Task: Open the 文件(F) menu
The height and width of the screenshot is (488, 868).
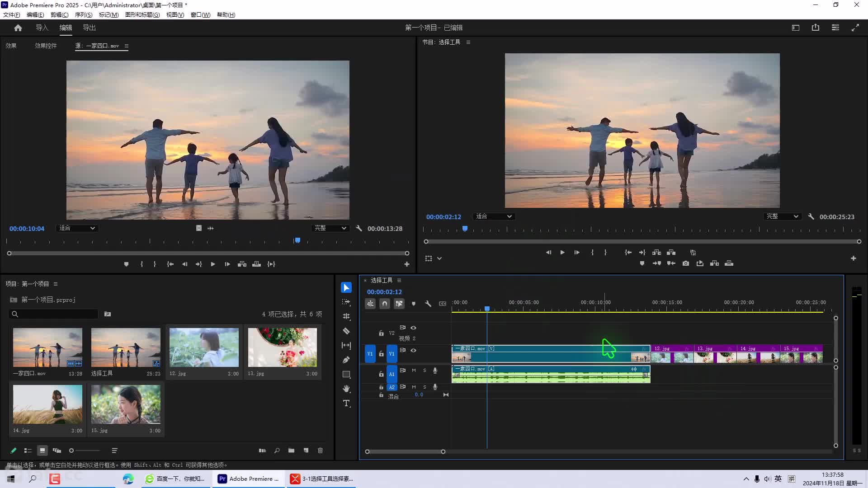Action: coord(12,14)
